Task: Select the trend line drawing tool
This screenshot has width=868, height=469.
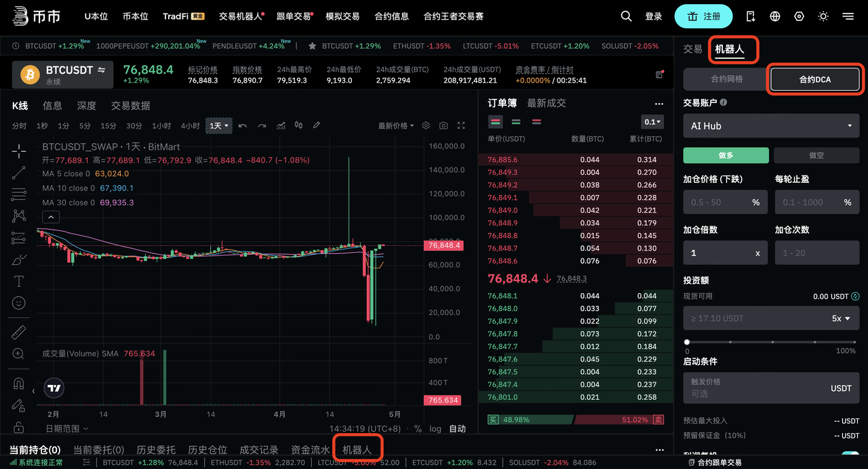Action: pos(19,173)
